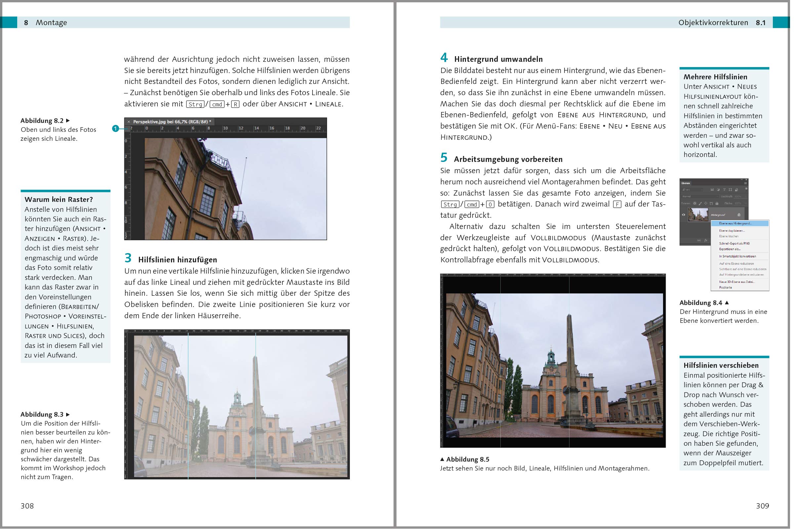Viewport: 795px width, 532px height.
Task: Click the shape layer filter icon
Action: pos(731,190)
